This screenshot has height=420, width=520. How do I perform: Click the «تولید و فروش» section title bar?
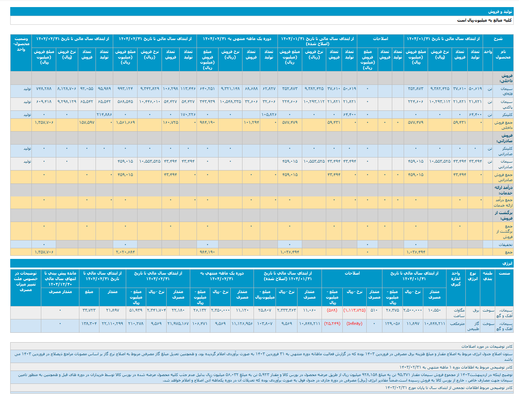(500, 12)
